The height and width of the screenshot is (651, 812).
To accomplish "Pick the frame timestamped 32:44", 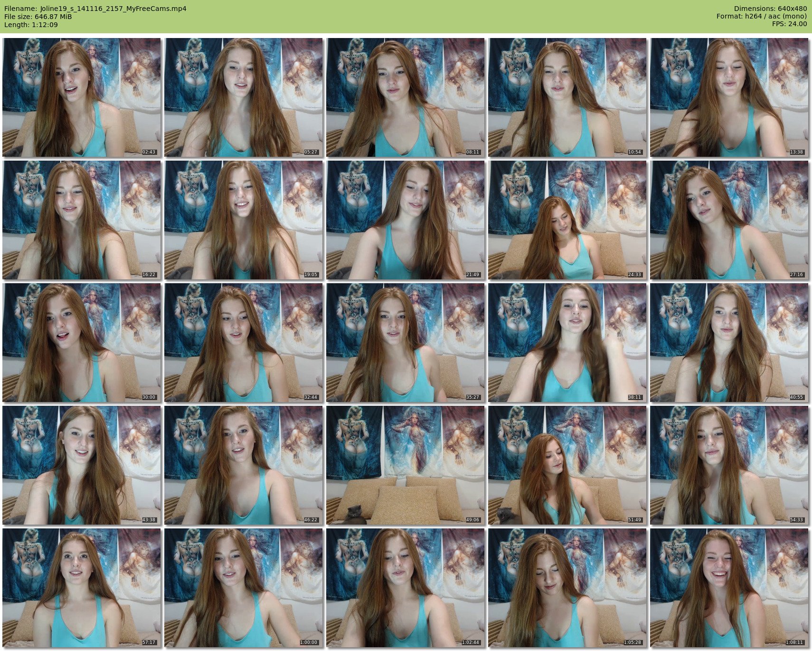I will tap(244, 343).
